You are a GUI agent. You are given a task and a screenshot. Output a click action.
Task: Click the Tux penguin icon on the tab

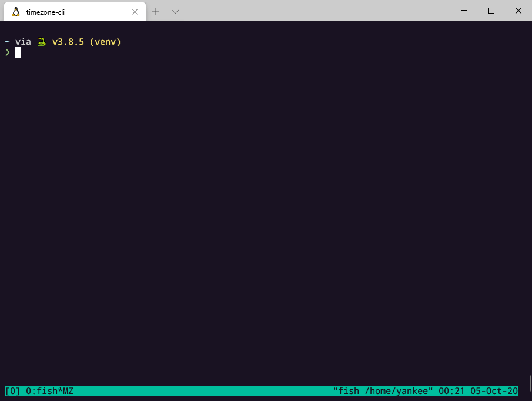point(15,11)
